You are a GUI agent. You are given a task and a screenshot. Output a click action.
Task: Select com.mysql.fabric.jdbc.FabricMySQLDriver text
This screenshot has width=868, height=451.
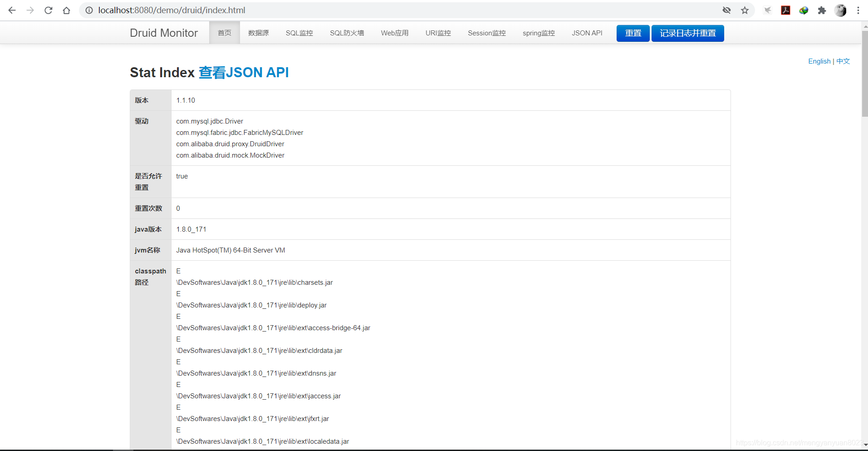click(x=240, y=133)
